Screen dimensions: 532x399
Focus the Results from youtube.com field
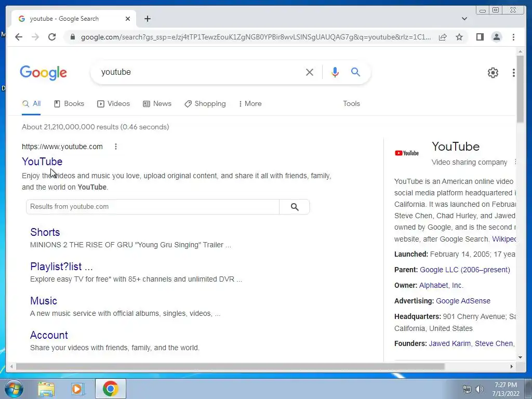153,207
